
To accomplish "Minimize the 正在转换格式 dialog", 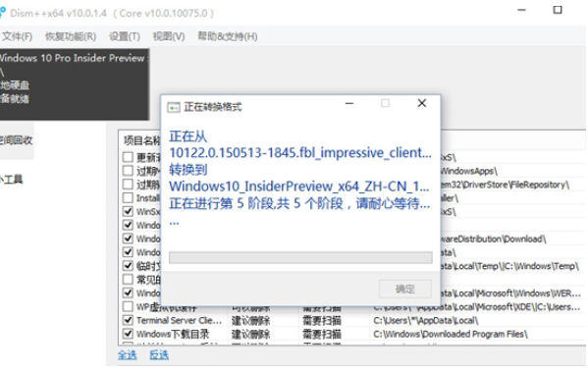I will click(349, 103).
